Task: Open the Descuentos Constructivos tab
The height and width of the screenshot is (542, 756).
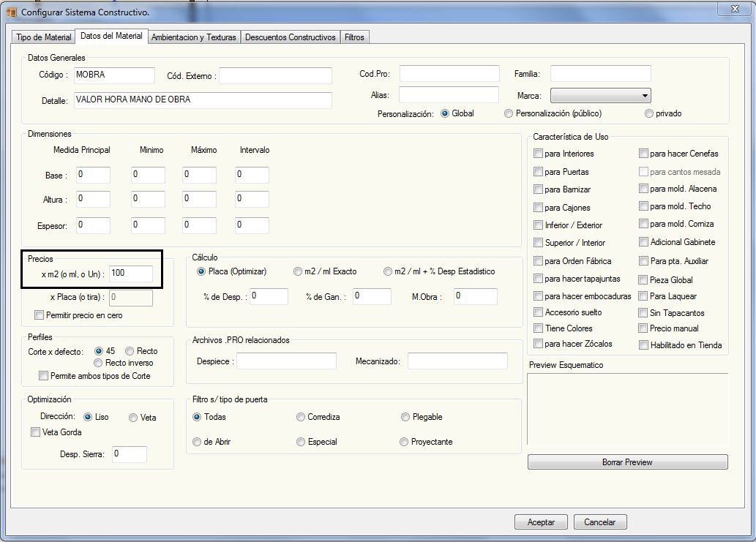Action: click(290, 37)
